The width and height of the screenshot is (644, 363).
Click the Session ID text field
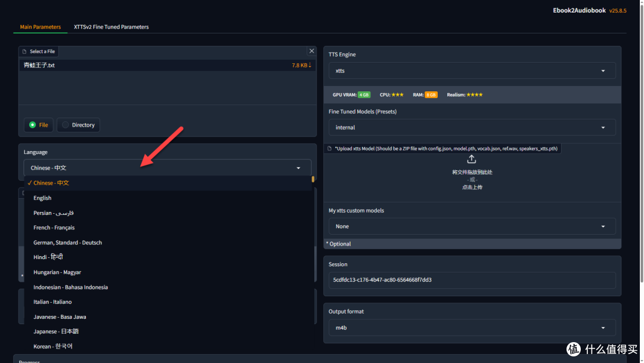[472, 279]
